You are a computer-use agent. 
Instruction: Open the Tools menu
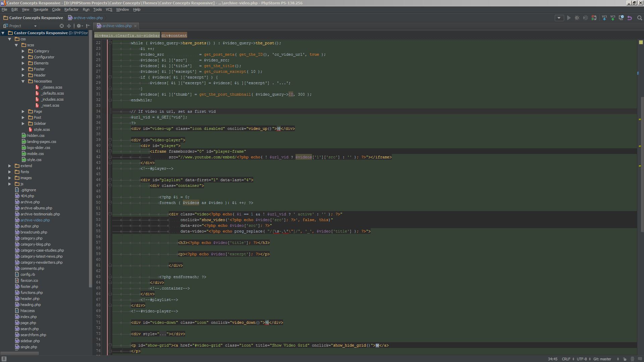[x=97, y=9]
